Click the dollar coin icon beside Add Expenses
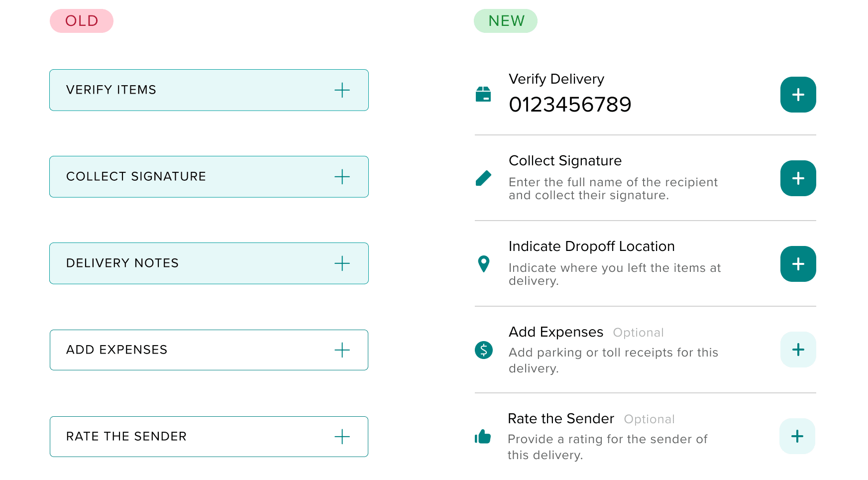This screenshot has width=868, height=480. (483, 350)
